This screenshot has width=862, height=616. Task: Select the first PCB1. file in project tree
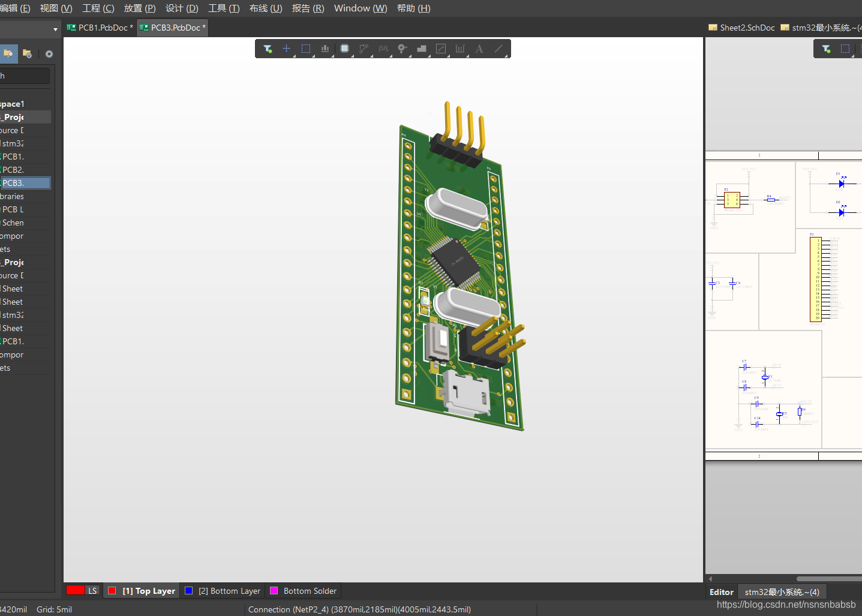pos(25,157)
